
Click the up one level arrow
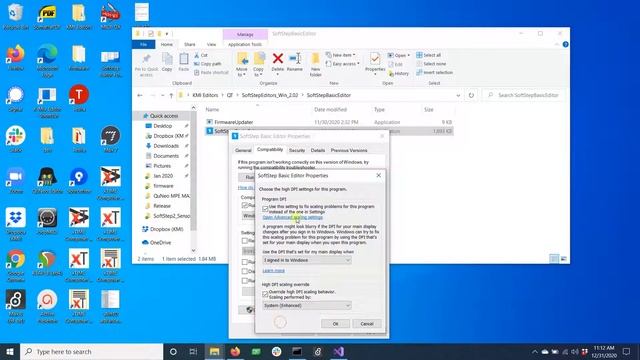(x=171, y=95)
